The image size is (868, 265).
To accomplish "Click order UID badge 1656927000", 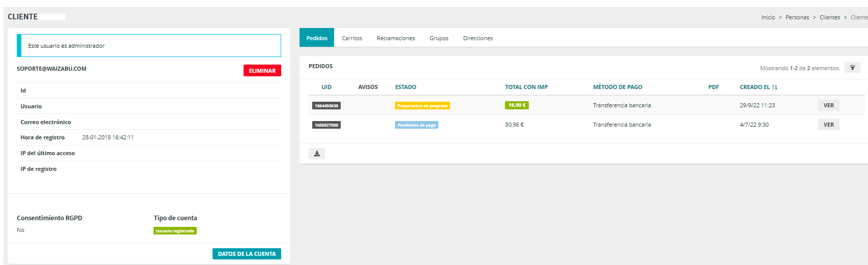I will 326,125.
